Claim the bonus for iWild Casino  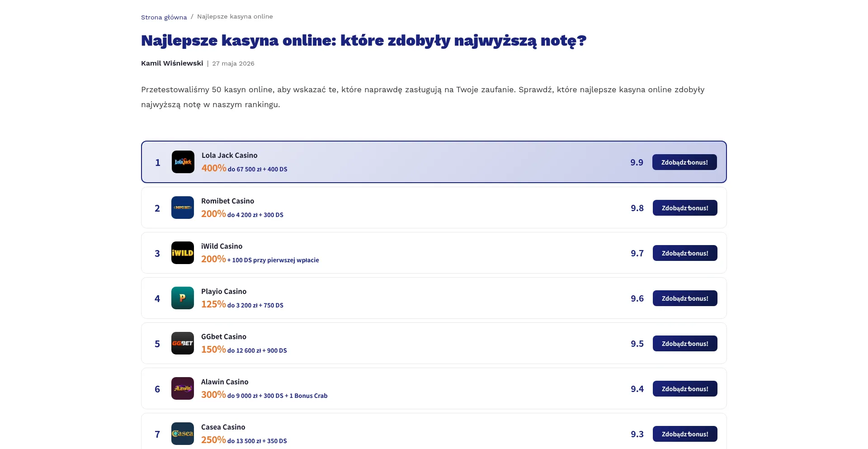pos(685,253)
